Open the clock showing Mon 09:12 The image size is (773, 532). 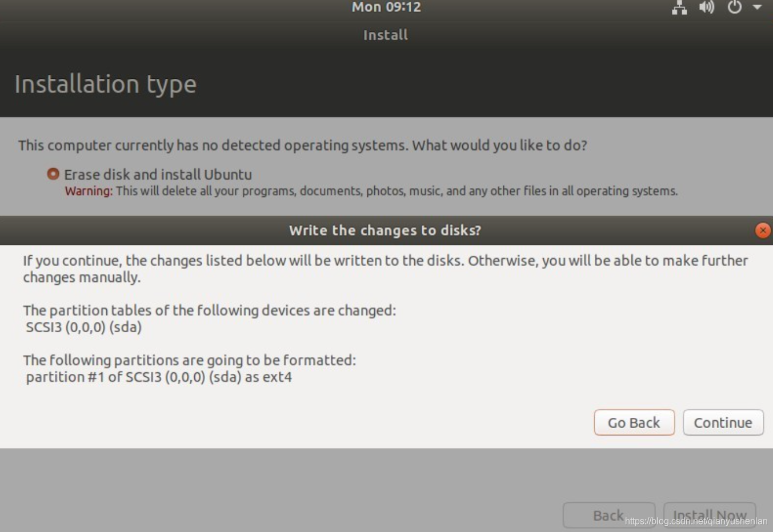(386, 7)
